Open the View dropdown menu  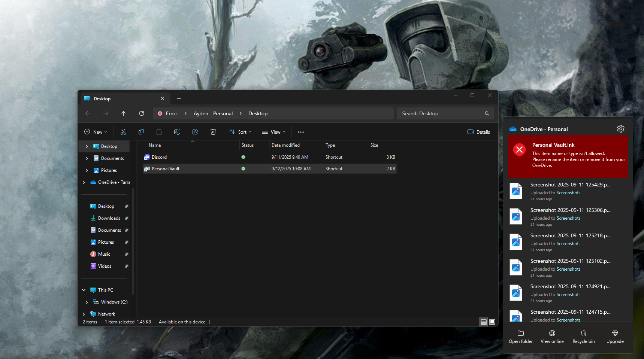[x=273, y=132]
